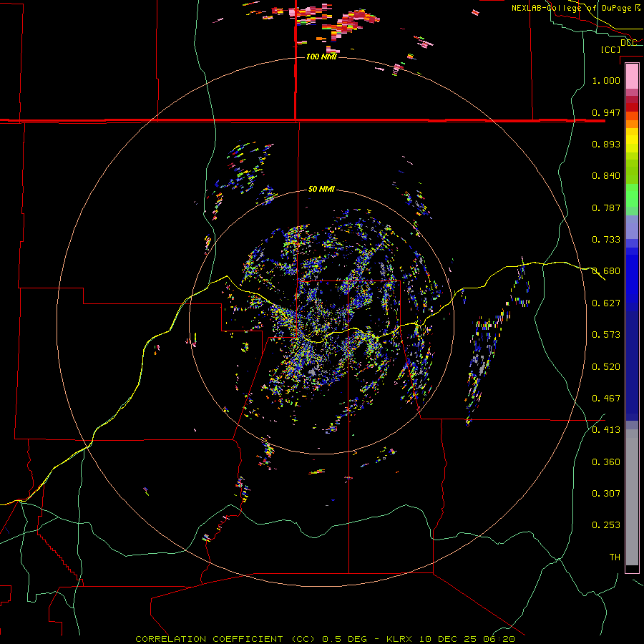Pick the pink segment of the color bar

pos(632,77)
